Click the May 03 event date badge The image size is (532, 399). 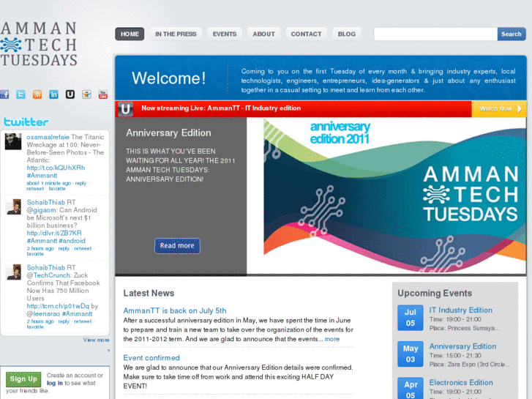point(411,354)
